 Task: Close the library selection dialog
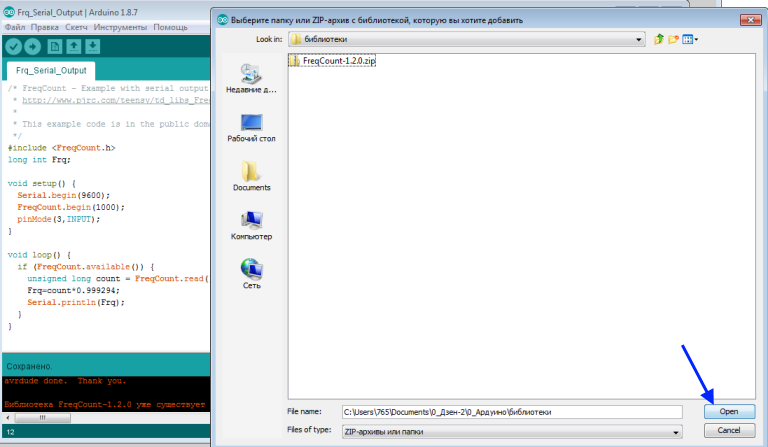pyautogui.click(x=750, y=20)
